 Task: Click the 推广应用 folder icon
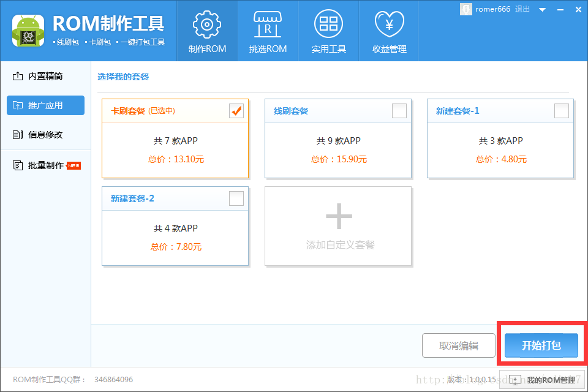point(17,105)
